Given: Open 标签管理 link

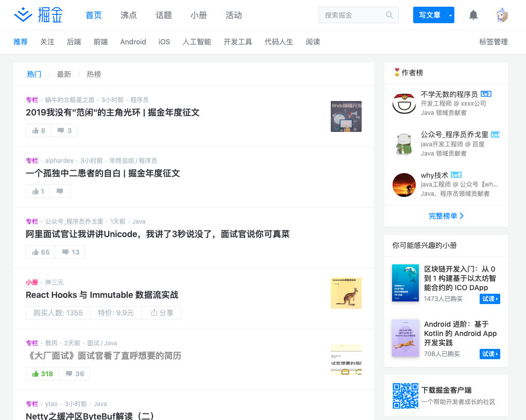Looking at the screenshot, I should (x=494, y=42).
